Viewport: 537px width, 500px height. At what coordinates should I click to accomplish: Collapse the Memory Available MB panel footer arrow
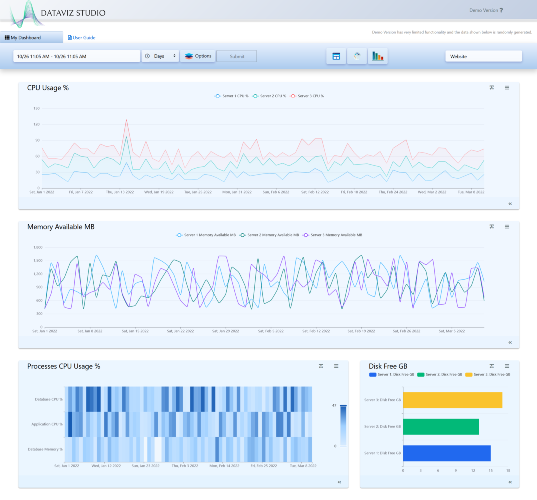tap(510, 342)
